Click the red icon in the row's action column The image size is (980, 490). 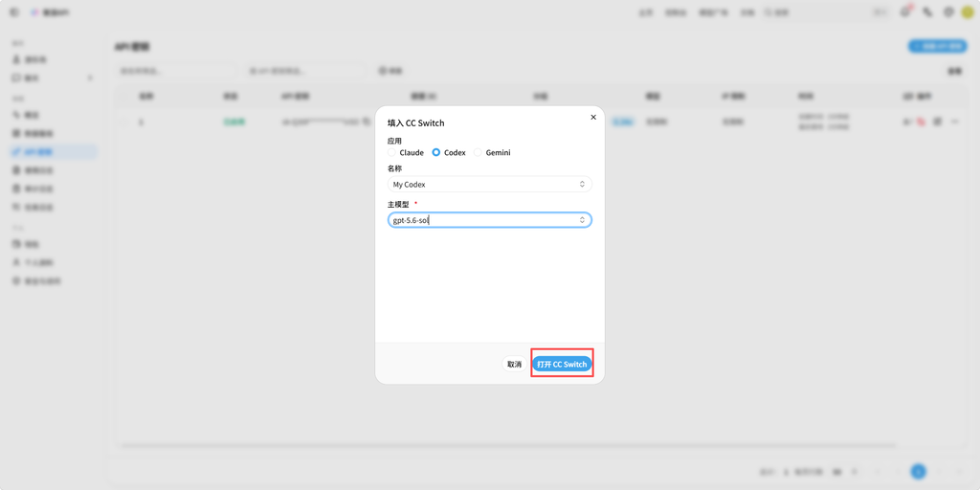[x=922, y=122]
